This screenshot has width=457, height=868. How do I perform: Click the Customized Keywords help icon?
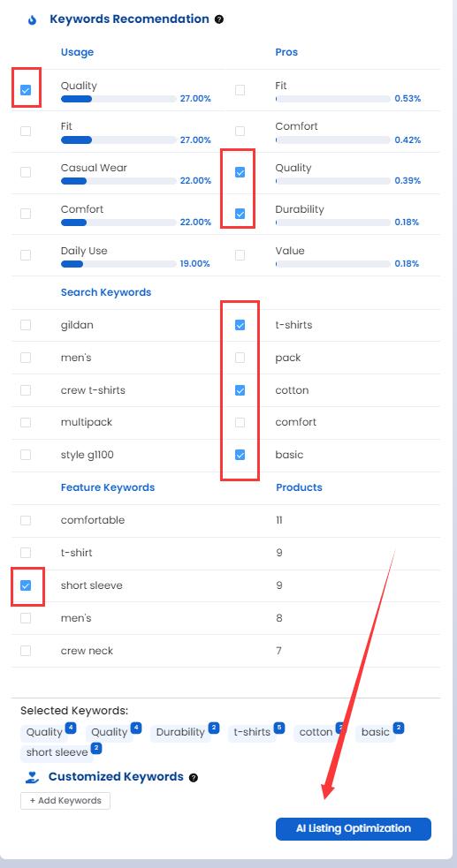pyautogui.click(x=194, y=777)
